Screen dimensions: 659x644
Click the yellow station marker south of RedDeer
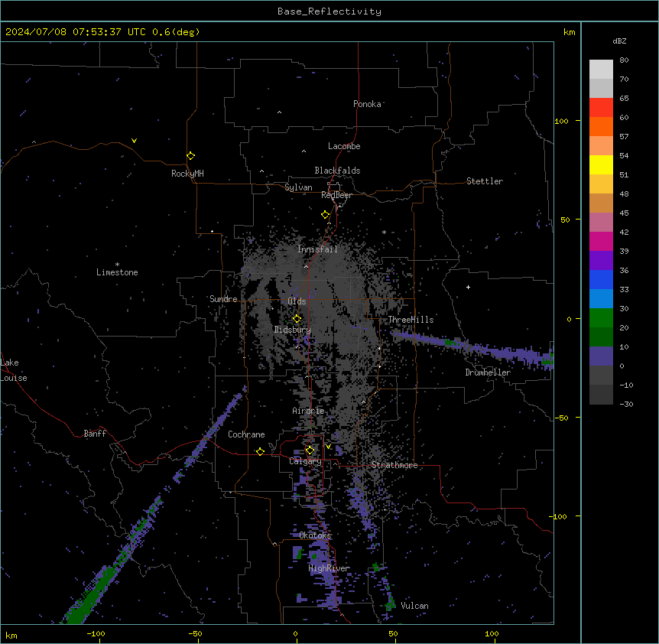click(x=325, y=215)
